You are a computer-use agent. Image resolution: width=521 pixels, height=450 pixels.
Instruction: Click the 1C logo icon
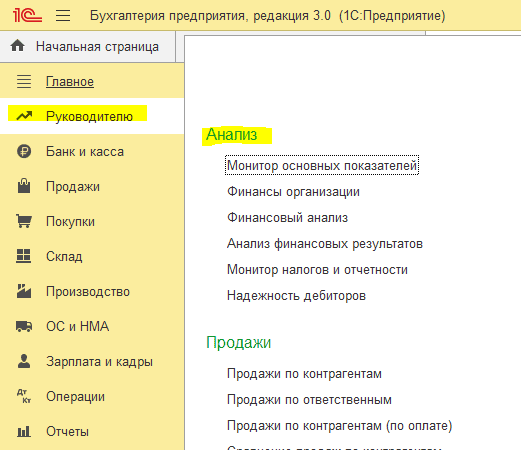27,15
